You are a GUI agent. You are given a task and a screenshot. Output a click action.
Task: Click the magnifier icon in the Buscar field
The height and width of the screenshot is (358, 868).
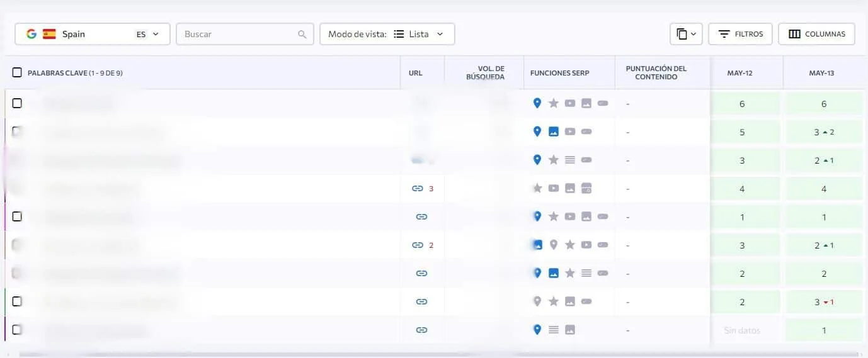point(302,34)
